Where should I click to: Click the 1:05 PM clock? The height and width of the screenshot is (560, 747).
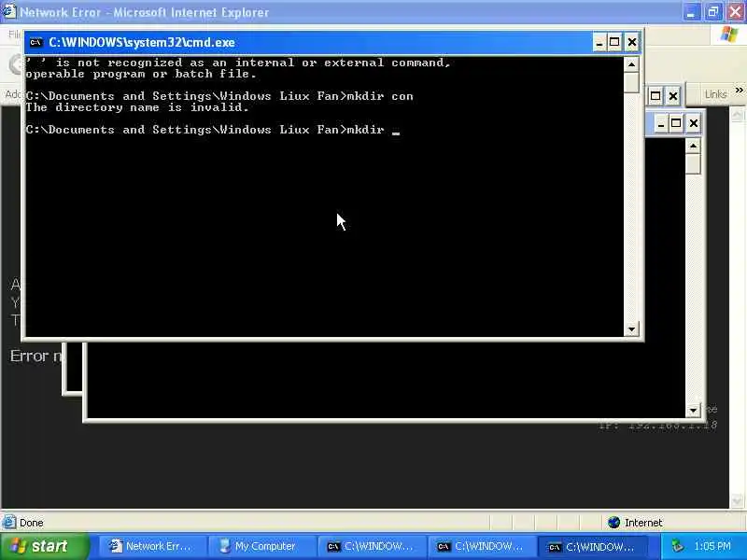point(712,546)
